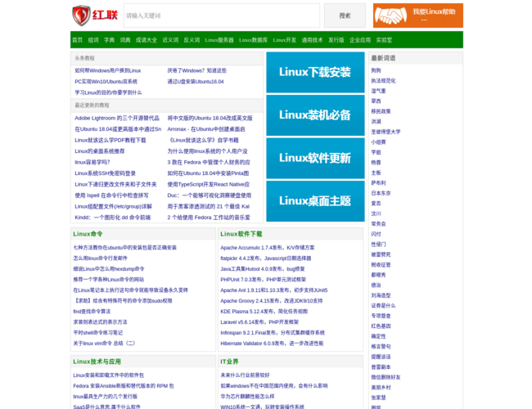Open the 发行版 nav item

(x=336, y=40)
